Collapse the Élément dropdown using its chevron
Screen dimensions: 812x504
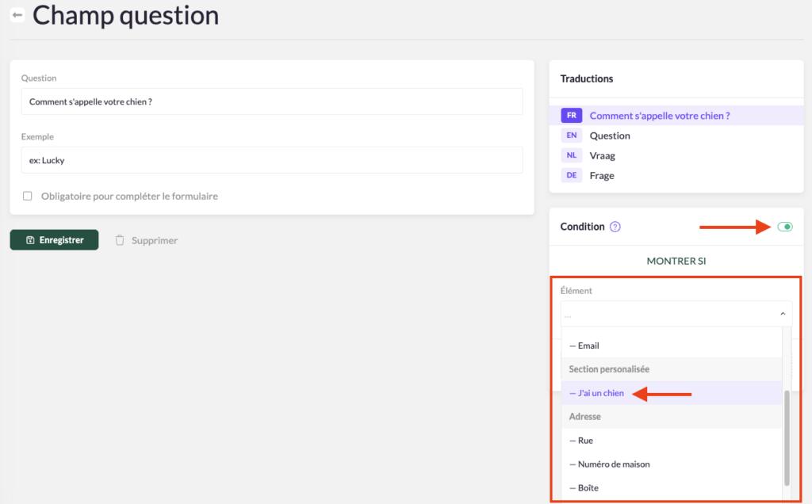(x=782, y=314)
